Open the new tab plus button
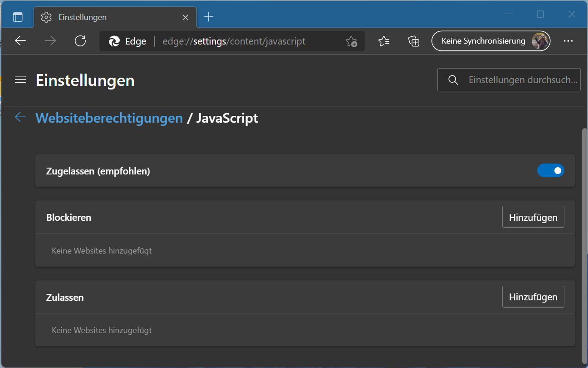This screenshot has height=368, width=588. click(x=208, y=17)
